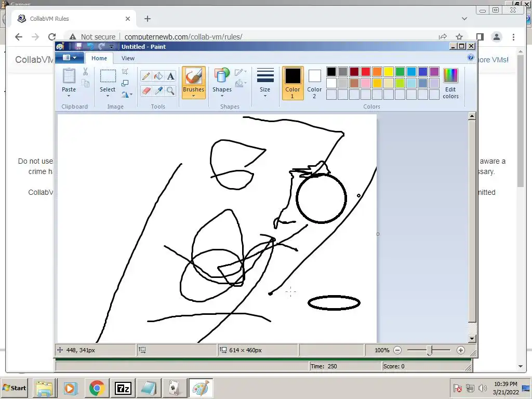Close the CollabVM Rules tab
Screen dimensions: 532x399
[128, 19]
